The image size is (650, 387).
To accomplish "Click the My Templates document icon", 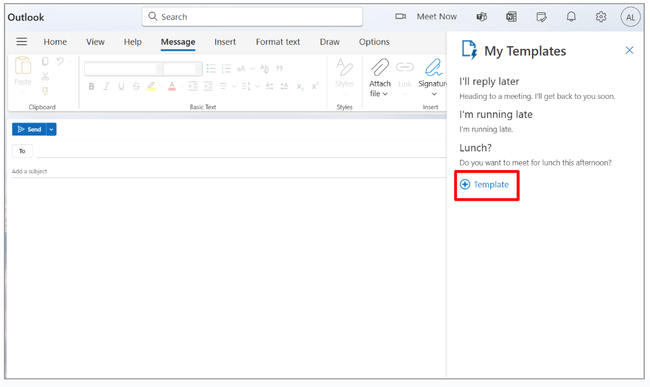I will click(469, 50).
